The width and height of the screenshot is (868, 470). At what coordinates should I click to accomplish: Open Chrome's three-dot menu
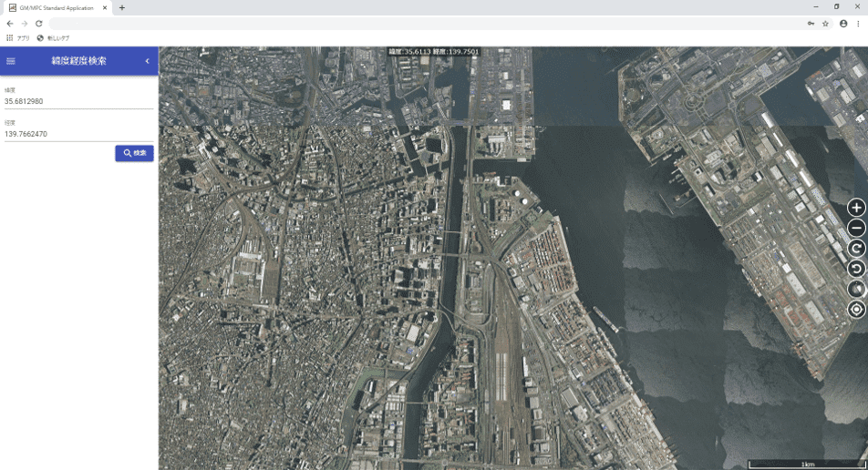(x=858, y=23)
